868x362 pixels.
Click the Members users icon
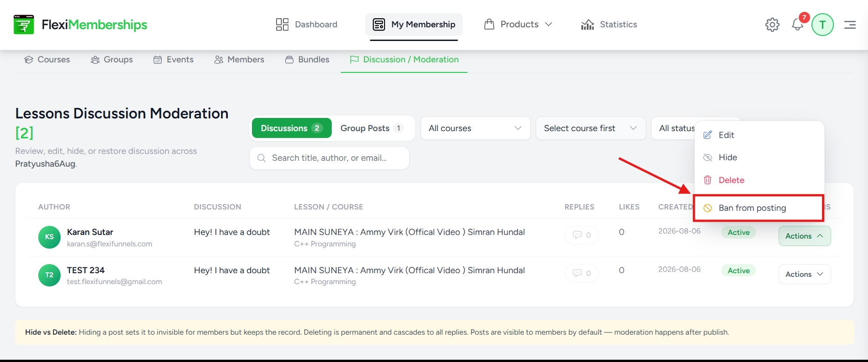[219, 60]
